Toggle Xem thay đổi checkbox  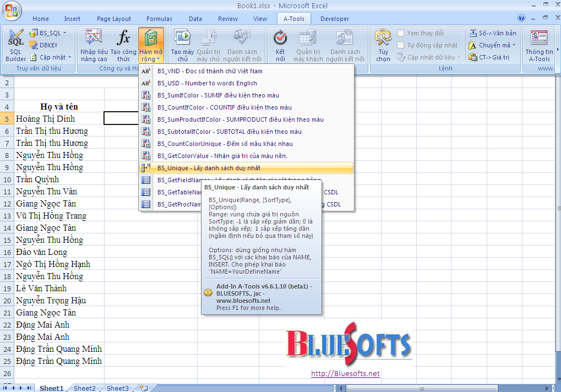pyautogui.click(x=401, y=33)
